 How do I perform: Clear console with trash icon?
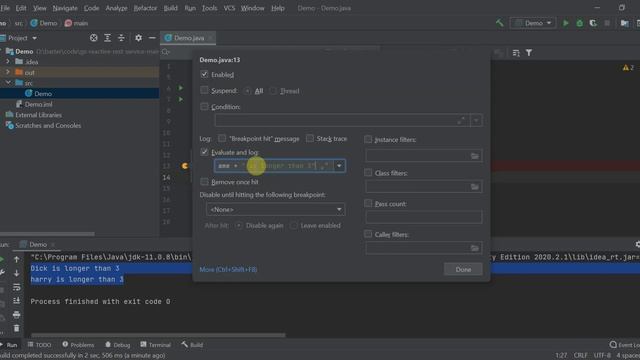(x=16, y=328)
